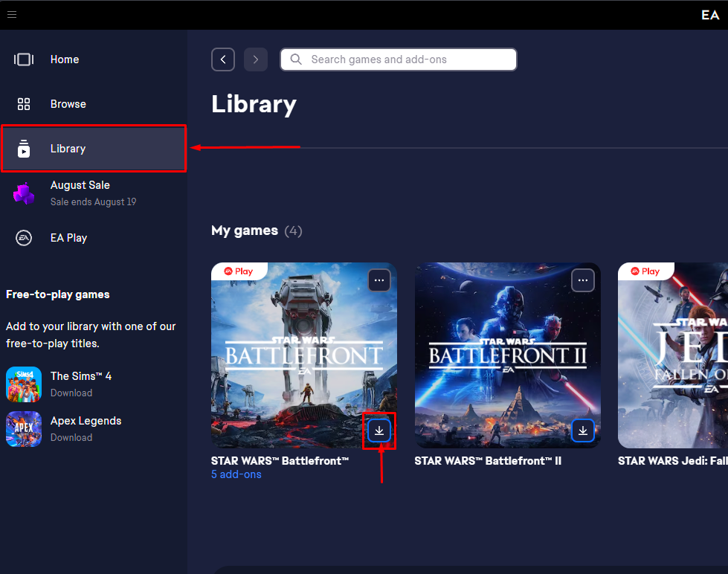
Task: Go back with the left arrow button
Action: point(223,59)
